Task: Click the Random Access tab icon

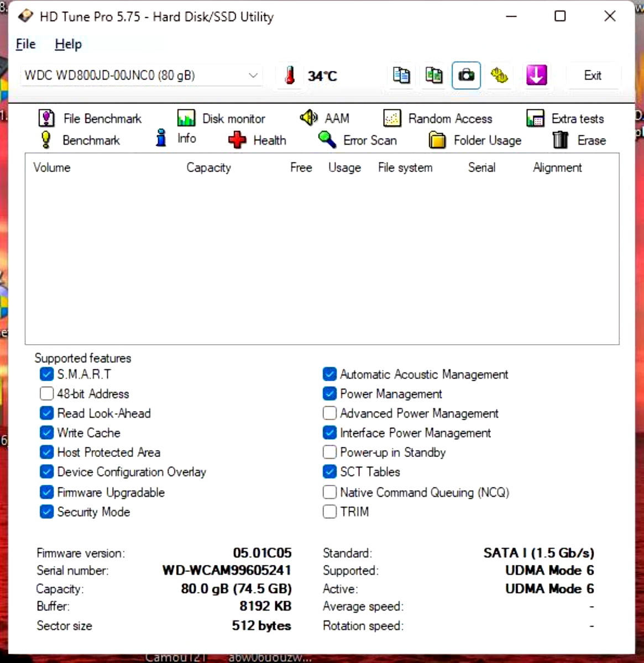Action: pos(392,118)
